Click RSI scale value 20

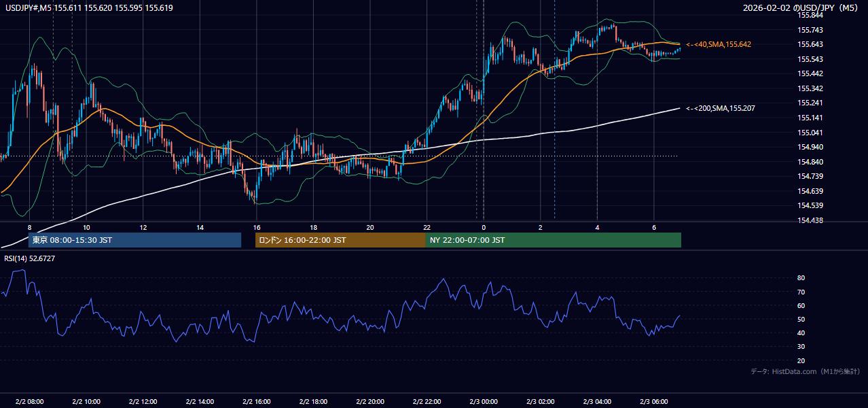[801, 360]
